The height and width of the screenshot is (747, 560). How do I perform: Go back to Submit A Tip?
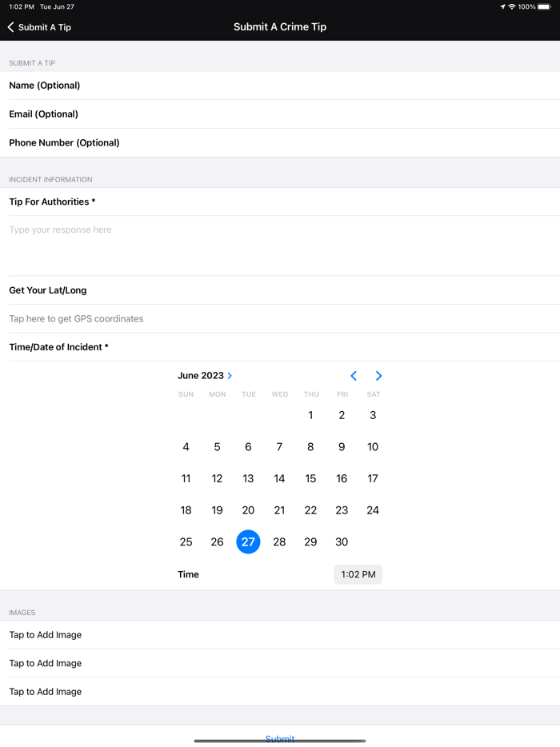(x=39, y=27)
